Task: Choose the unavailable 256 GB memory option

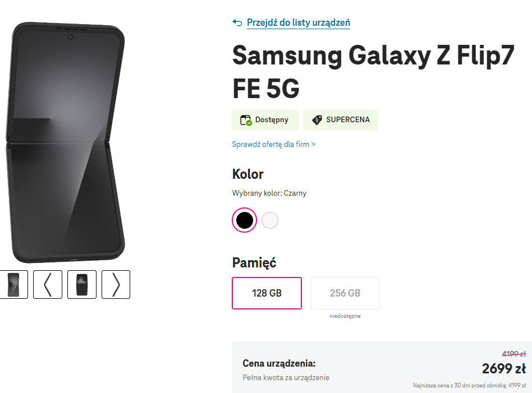Action: (x=345, y=293)
